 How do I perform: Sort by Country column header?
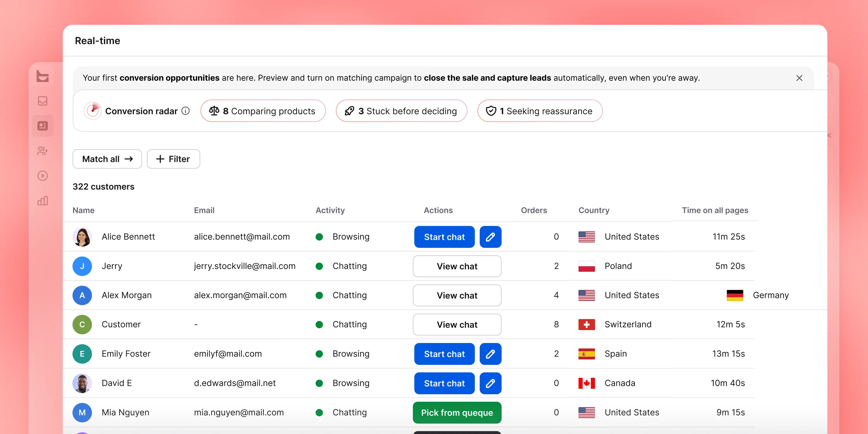(594, 210)
